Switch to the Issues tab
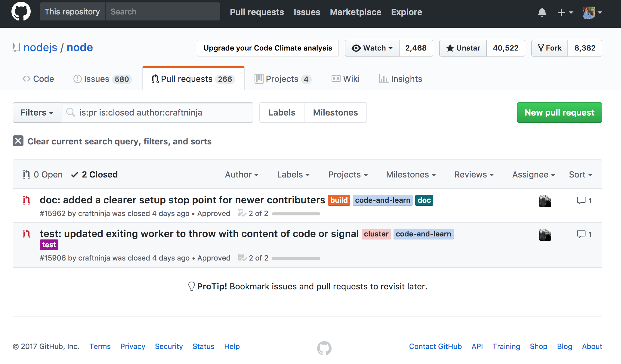621x364 pixels. point(103,79)
